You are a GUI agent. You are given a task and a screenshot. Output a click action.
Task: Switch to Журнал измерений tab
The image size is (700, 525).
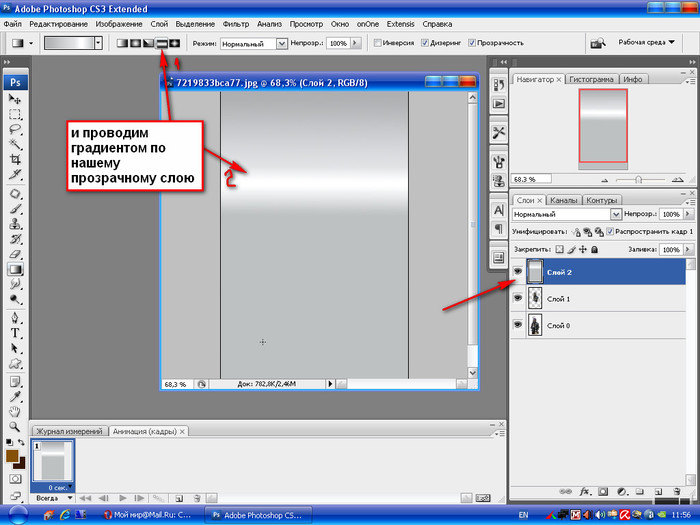click(69, 431)
